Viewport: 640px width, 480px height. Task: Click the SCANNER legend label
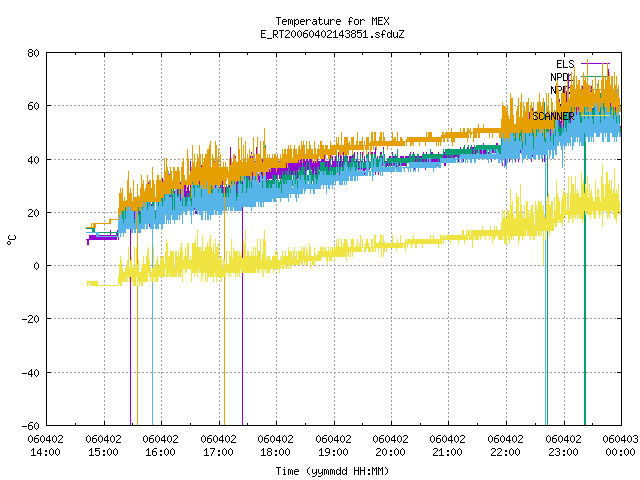point(553,116)
